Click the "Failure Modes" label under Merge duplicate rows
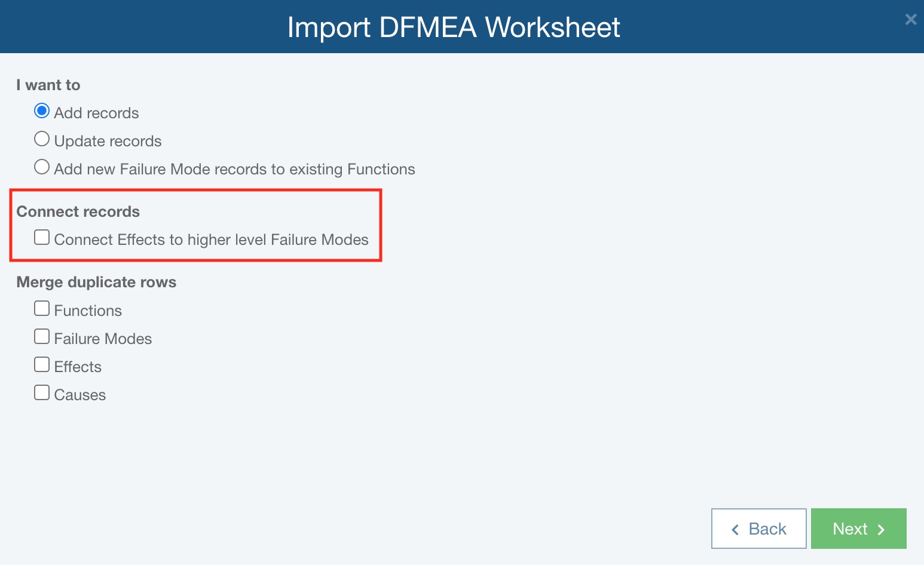The height and width of the screenshot is (565, 924). point(103,339)
